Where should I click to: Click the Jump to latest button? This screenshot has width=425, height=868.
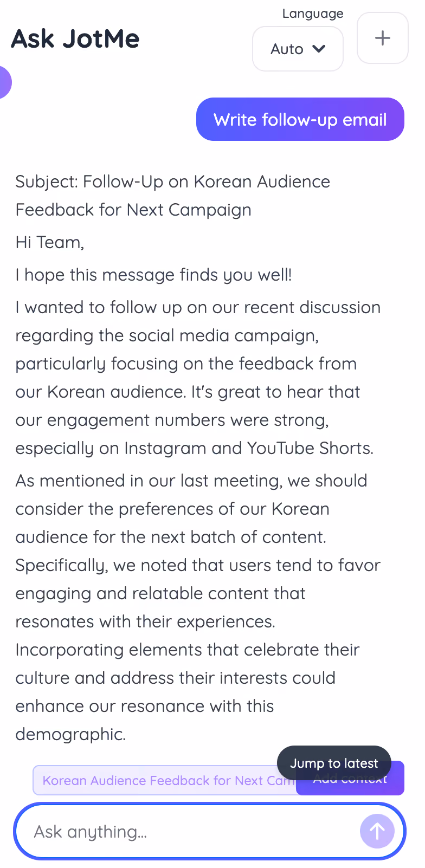point(334,763)
